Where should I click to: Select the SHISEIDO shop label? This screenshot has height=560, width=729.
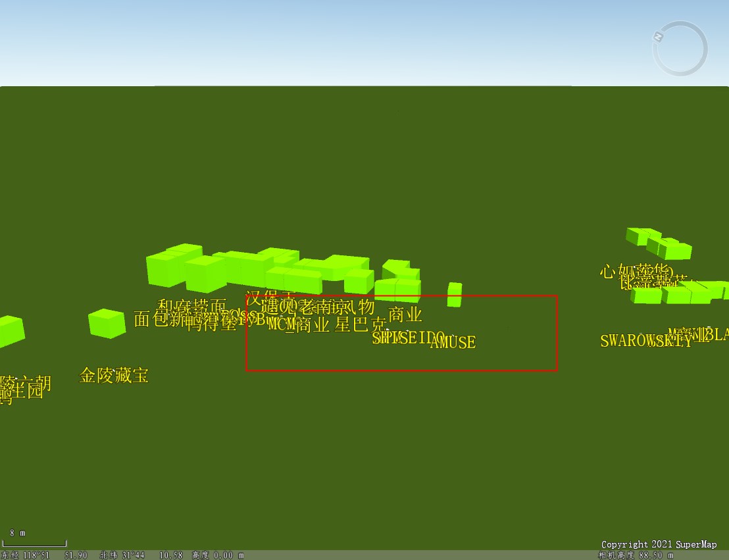409,338
